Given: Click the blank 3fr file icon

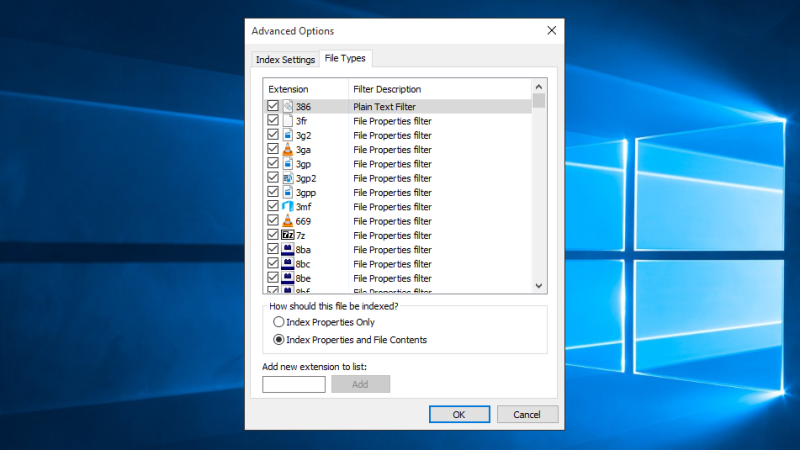Looking at the screenshot, I should 287,121.
